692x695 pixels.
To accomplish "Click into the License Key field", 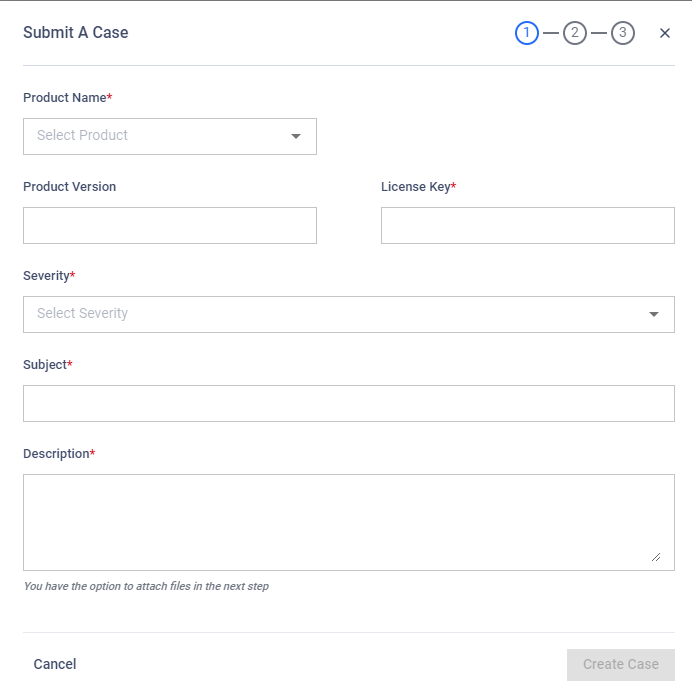I will (x=528, y=226).
